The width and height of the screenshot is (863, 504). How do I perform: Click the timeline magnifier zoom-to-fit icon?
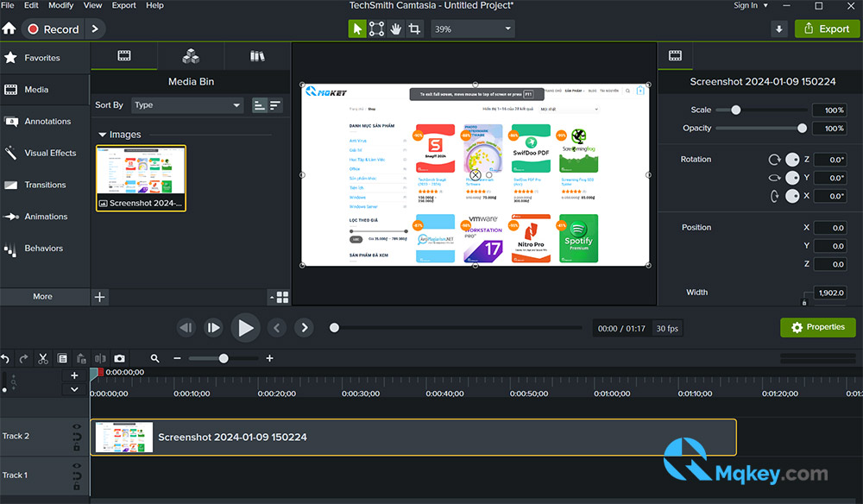(155, 358)
